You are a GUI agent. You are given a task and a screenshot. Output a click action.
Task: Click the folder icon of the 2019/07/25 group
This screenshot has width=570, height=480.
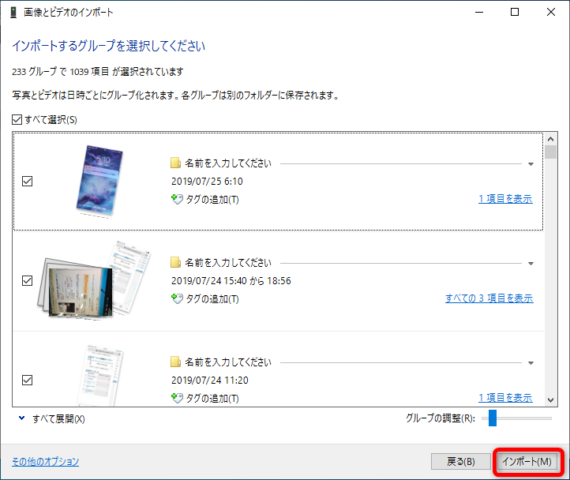[x=176, y=163]
